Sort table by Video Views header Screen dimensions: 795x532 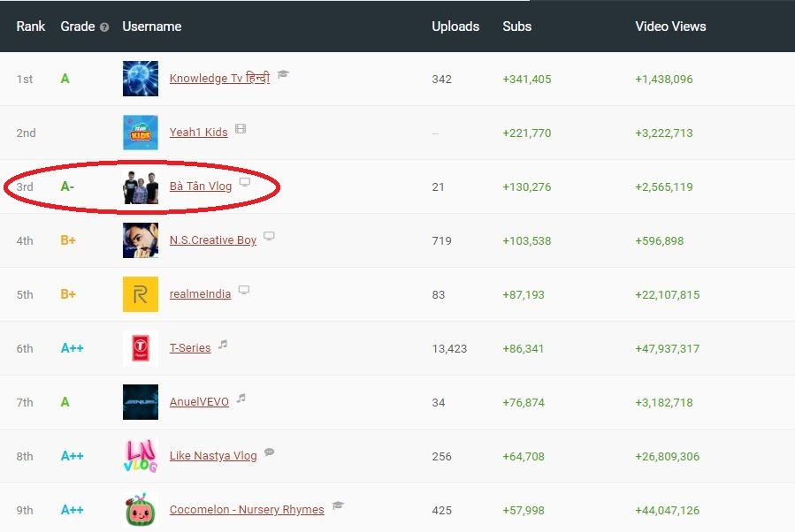pyautogui.click(x=670, y=27)
